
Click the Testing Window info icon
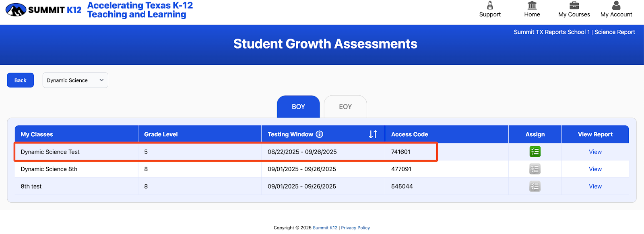pos(320,134)
